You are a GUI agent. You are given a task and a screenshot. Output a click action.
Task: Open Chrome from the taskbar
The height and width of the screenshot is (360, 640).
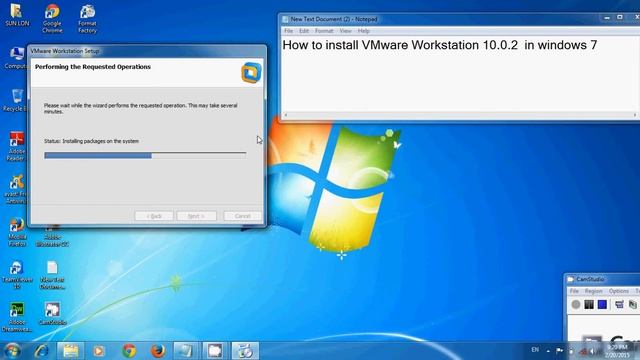129,351
